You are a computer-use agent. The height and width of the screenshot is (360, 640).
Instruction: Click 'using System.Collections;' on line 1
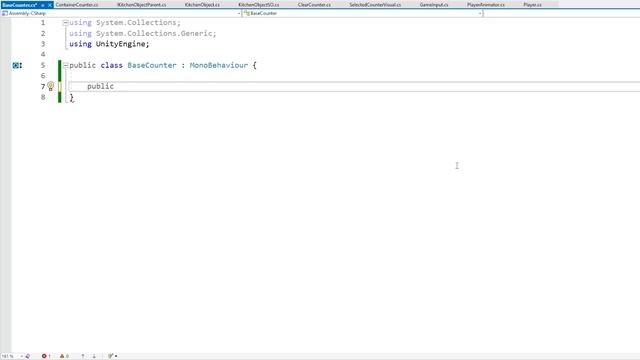(x=125, y=23)
